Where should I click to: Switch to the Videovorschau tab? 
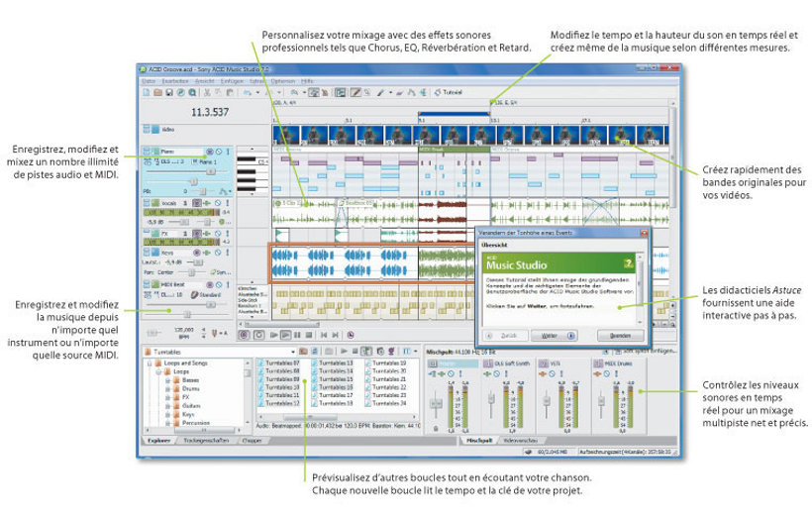click(521, 441)
